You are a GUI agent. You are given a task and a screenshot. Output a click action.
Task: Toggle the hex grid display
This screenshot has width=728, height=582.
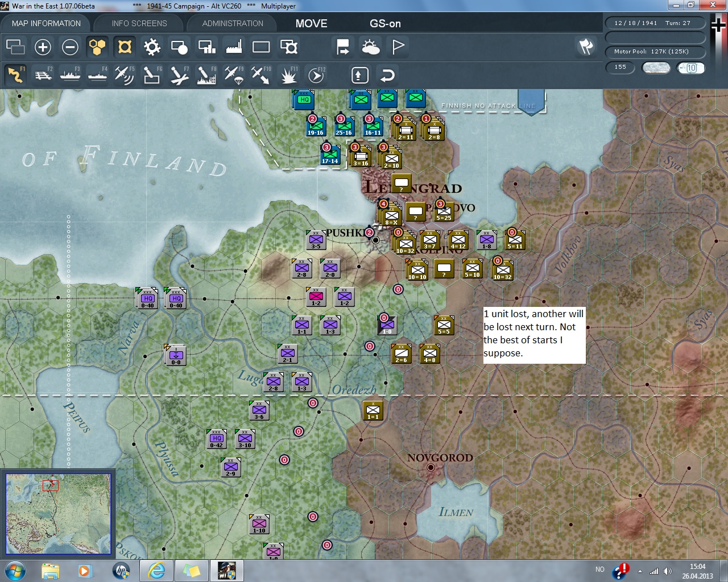tap(97, 47)
